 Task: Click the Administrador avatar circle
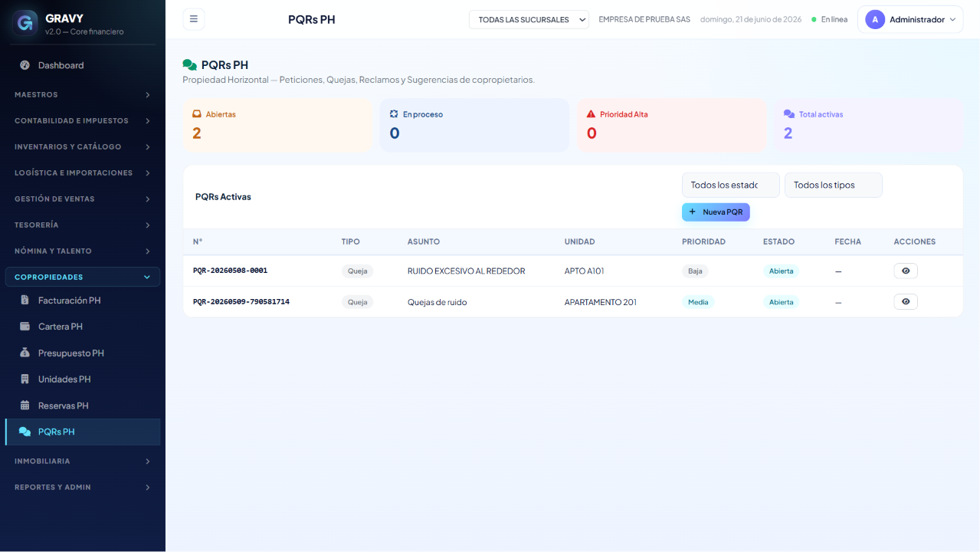click(x=875, y=19)
